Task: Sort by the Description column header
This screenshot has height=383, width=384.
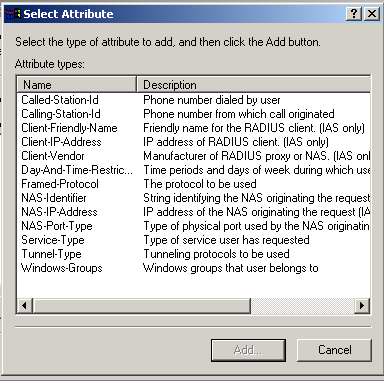Action: point(253,85)
